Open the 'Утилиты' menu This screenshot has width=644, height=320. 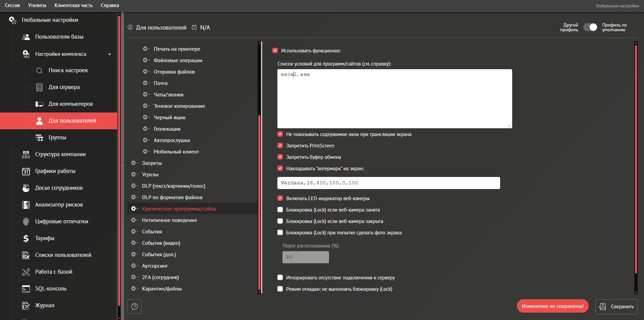point(37,5)
